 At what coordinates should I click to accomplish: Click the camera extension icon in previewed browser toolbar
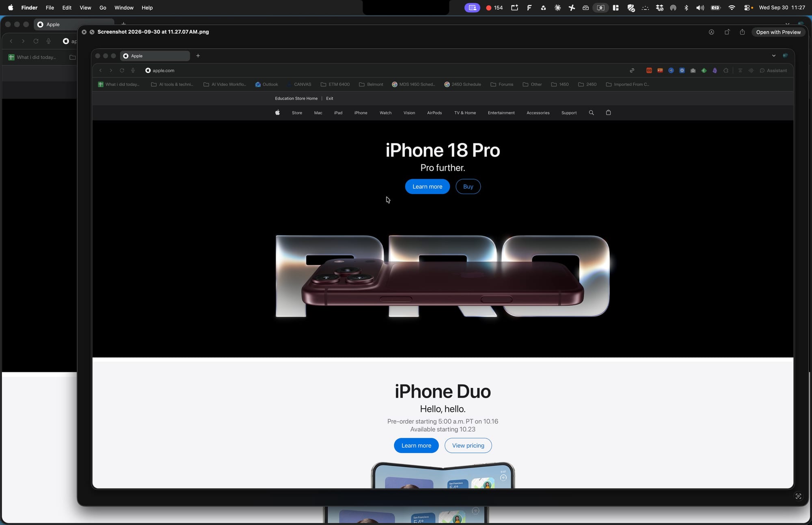[693, 70]
